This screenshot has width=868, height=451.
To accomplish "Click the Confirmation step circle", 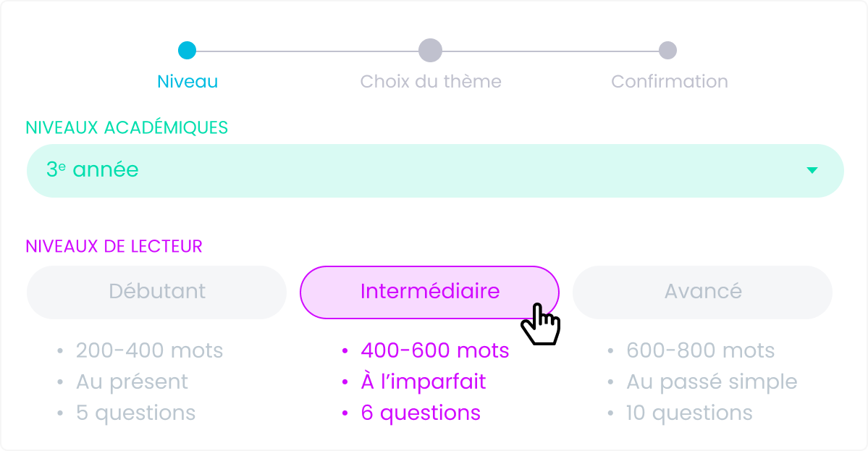I will (x=667, y=51).
